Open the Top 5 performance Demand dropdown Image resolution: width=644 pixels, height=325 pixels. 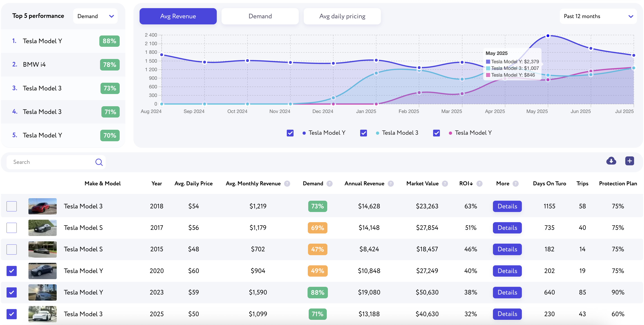[x=95, y=16]
